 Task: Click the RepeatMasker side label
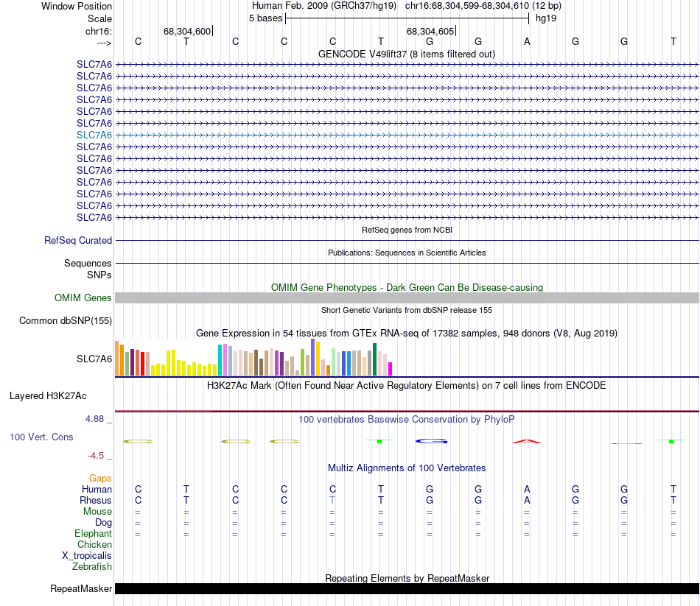tap(81, 588)
